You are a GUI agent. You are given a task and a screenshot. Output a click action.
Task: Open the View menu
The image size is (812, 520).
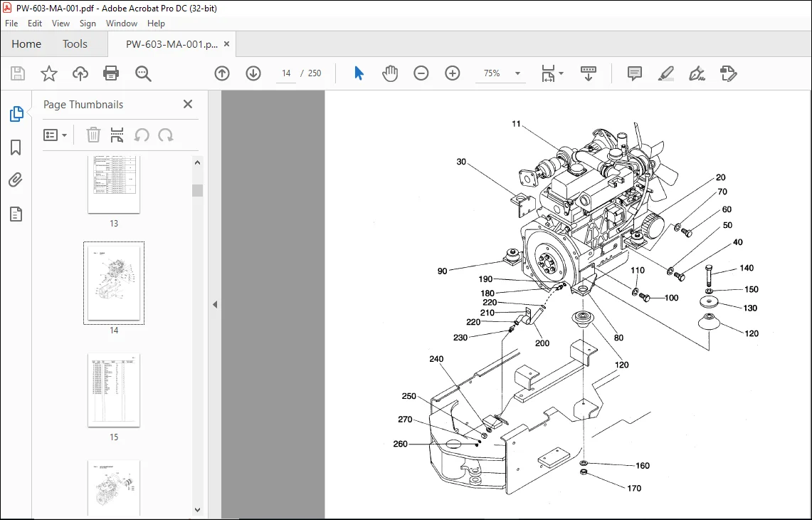[60, 24]
